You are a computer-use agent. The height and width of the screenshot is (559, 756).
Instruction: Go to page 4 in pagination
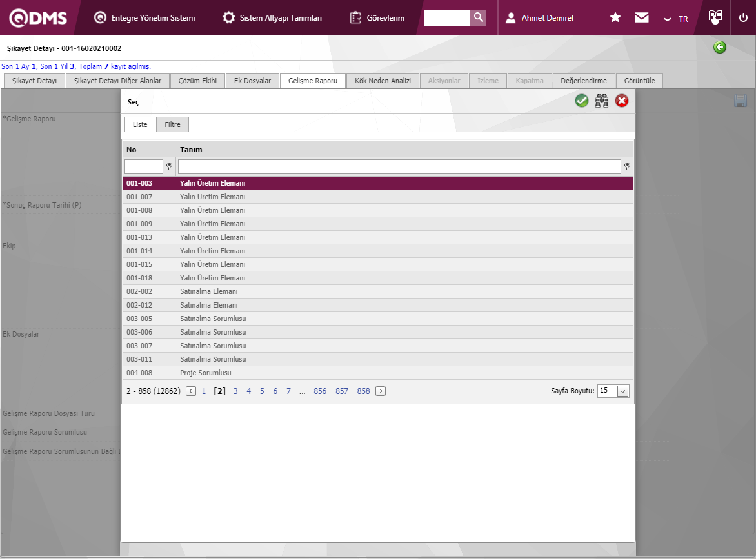click(x=249, y=391)
